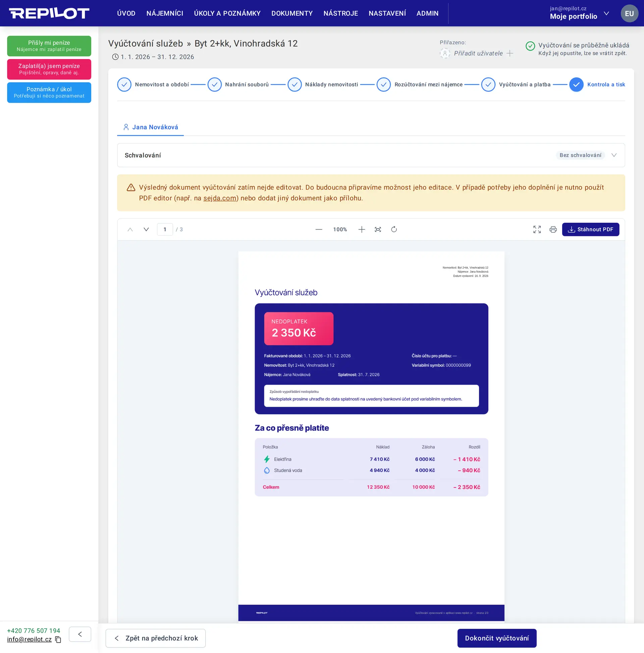Click the EU user avatar

coord(630,13)
